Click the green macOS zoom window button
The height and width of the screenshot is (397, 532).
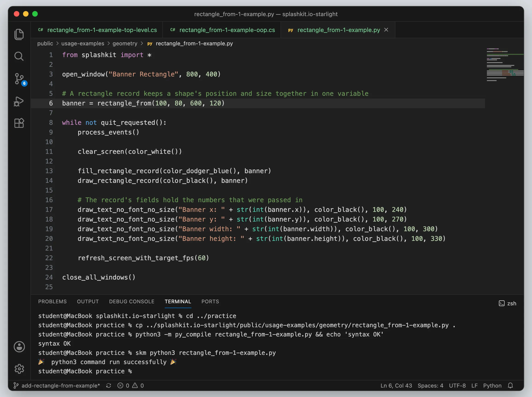(35, 14)
